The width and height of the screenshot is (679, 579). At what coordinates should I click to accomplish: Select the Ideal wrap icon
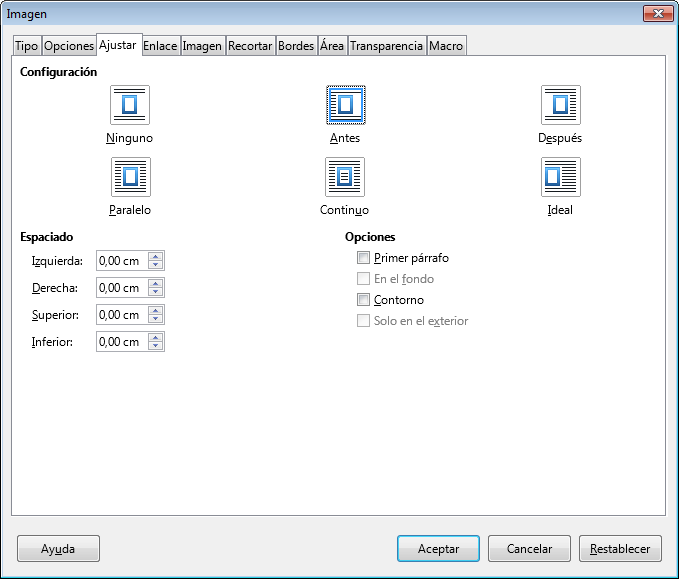pos(560,177)
